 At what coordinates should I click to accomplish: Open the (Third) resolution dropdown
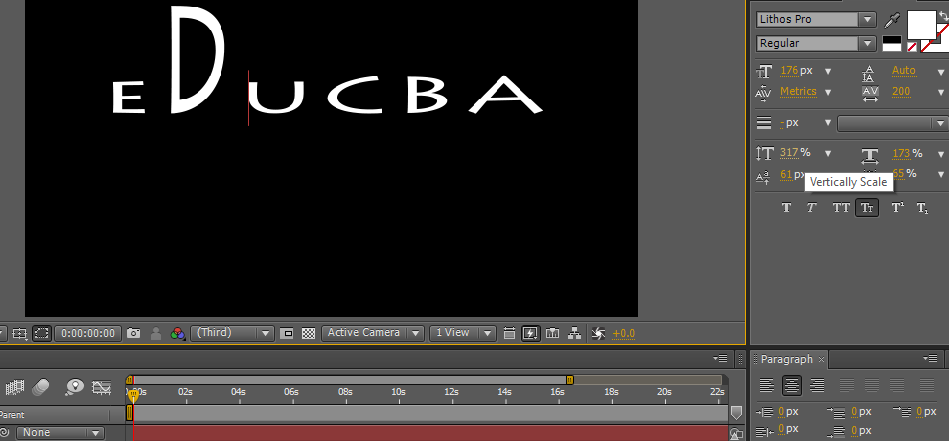(x=232, y=333)
